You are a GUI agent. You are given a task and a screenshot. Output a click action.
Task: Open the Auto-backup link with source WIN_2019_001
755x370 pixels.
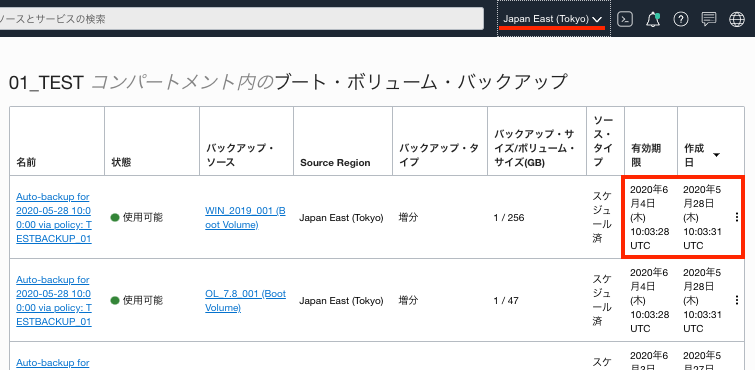53,218
